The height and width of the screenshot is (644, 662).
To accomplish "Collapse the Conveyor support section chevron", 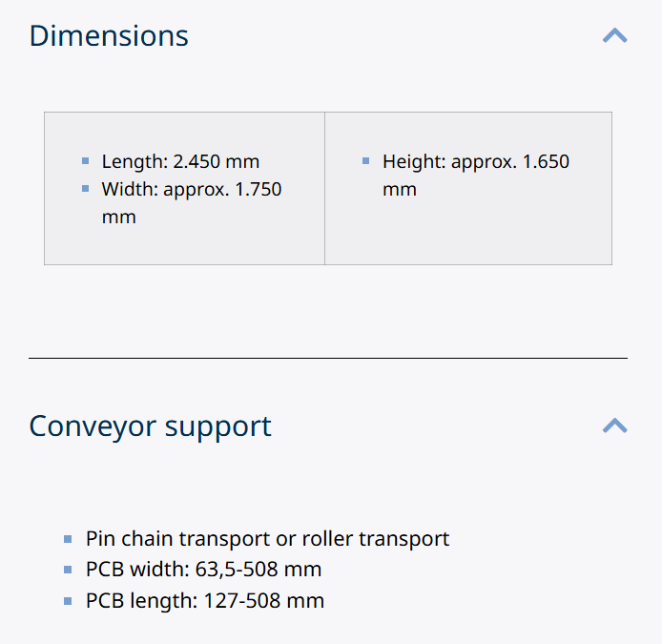I will [x=615, y=426].
